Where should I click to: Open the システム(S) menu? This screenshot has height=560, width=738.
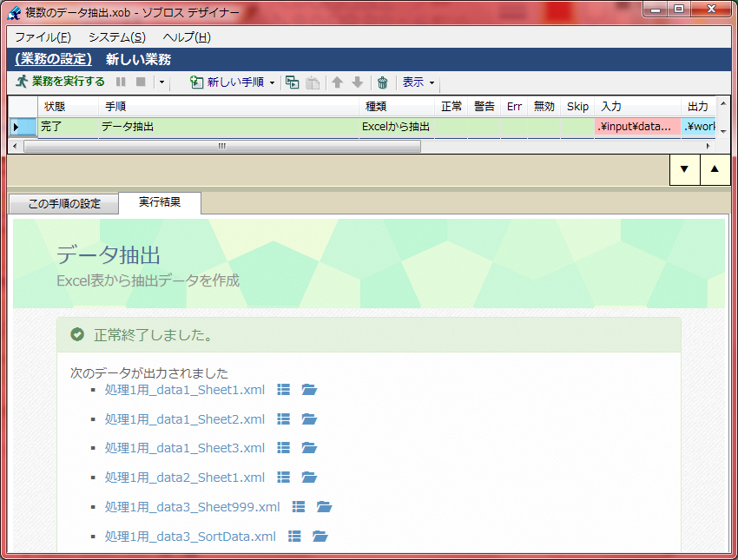[x=117, y=37]
